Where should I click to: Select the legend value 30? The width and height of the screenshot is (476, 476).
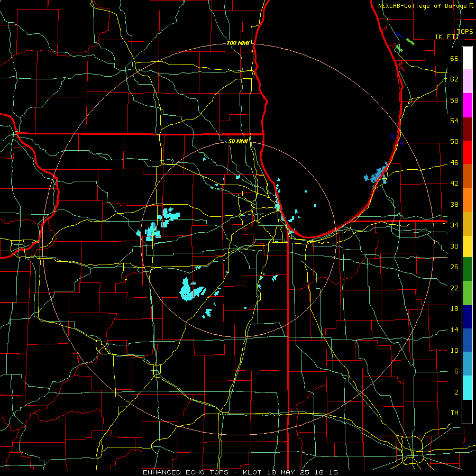pos(454,246)
